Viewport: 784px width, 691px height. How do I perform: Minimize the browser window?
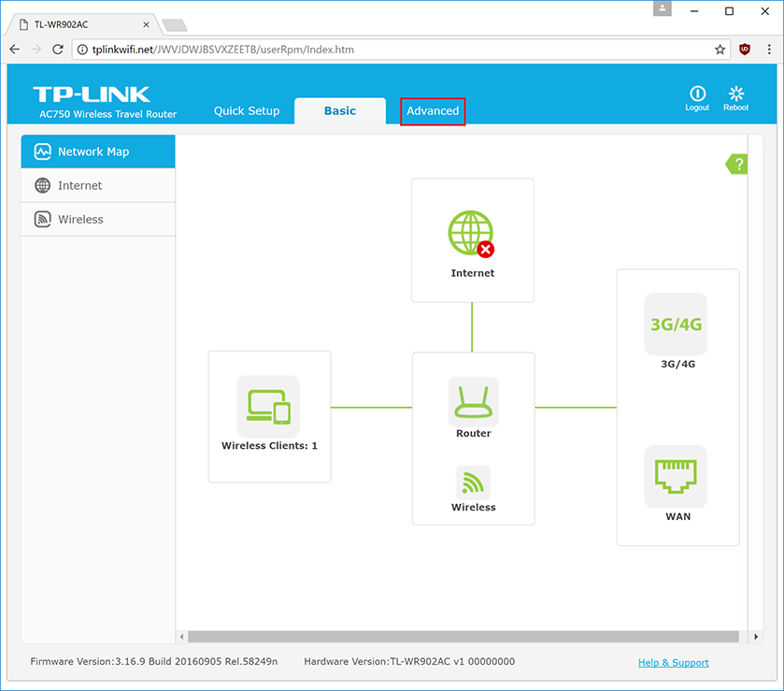tap(694, 11)
